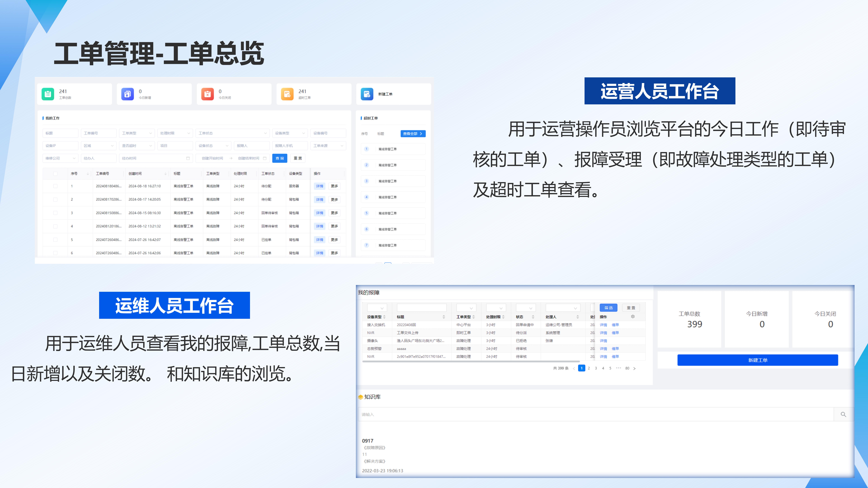868x488 pixels.
Task: Open the 维修公司 filter dropdown
Action: tap(60, 158)
